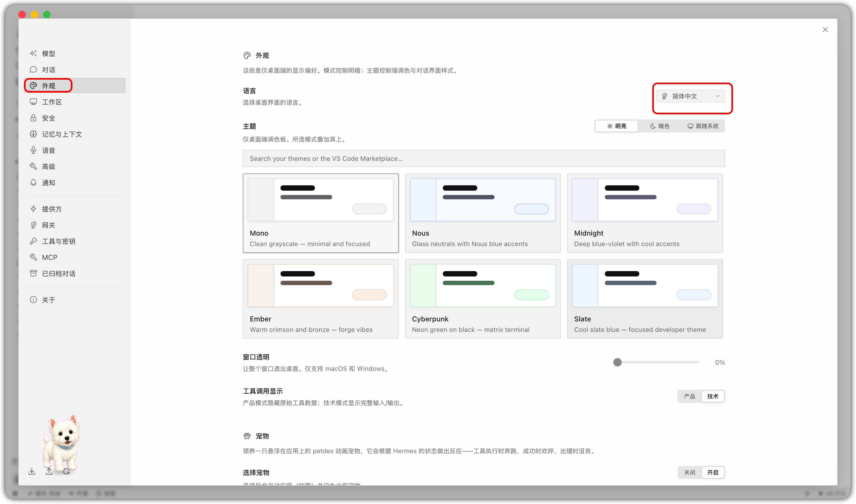This screenshot has width=856, height=504.
Task: Pick the Slate theme card
Action: [x=645, y=299]
